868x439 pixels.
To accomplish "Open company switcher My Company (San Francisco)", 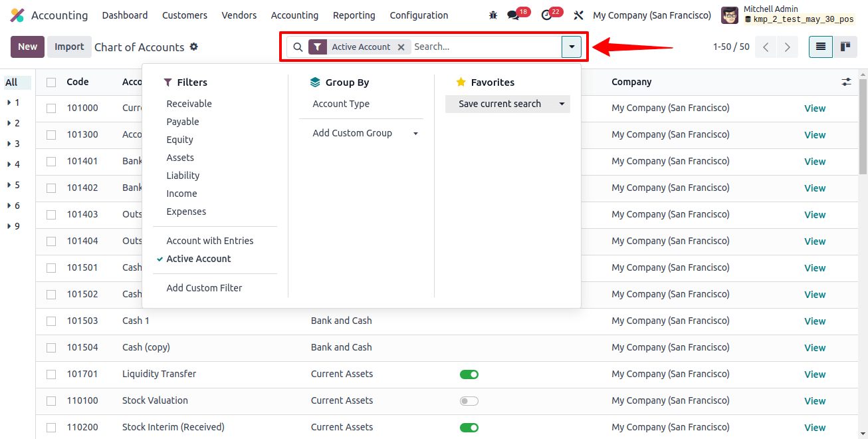I will 651,15.
